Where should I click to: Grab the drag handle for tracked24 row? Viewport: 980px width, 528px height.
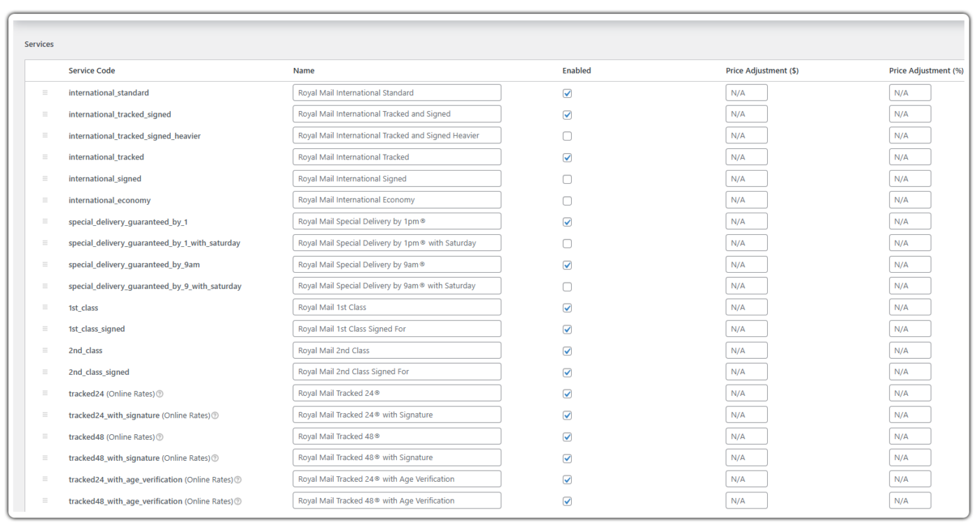click(45, 393)
